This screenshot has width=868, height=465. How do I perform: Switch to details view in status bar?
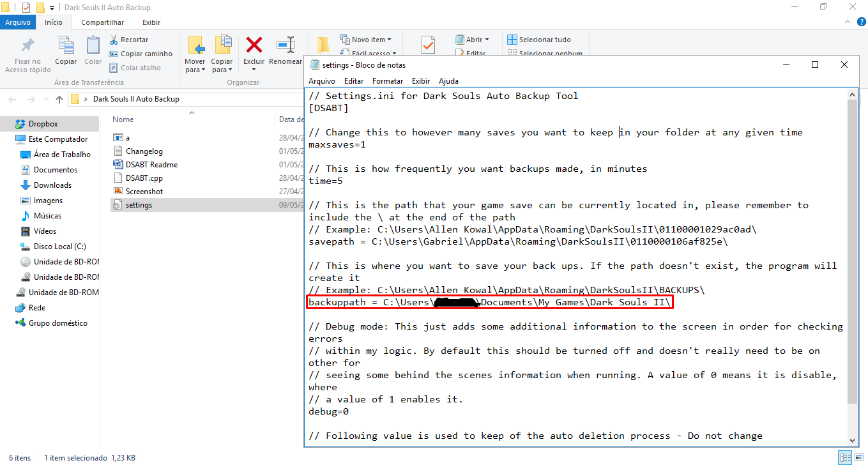coord(845,457)
